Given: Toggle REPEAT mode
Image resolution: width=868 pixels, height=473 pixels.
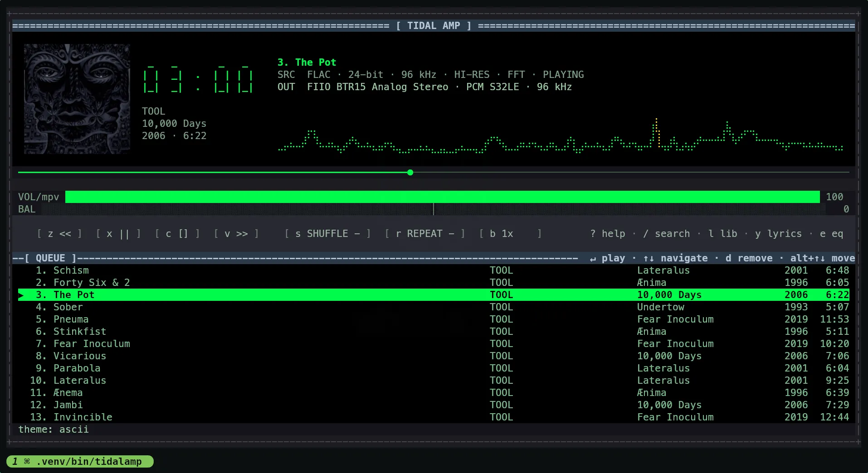Looking at the screenshot, I should 425,234.
